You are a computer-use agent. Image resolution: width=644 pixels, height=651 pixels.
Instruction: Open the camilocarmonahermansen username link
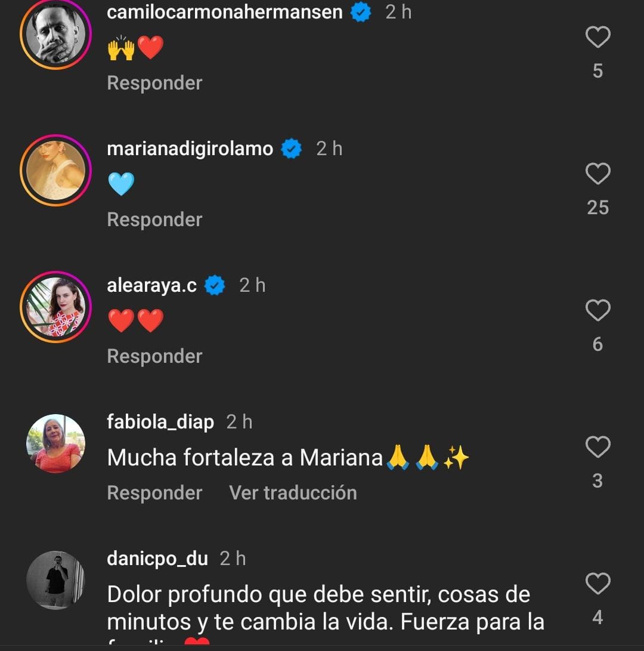224,12
